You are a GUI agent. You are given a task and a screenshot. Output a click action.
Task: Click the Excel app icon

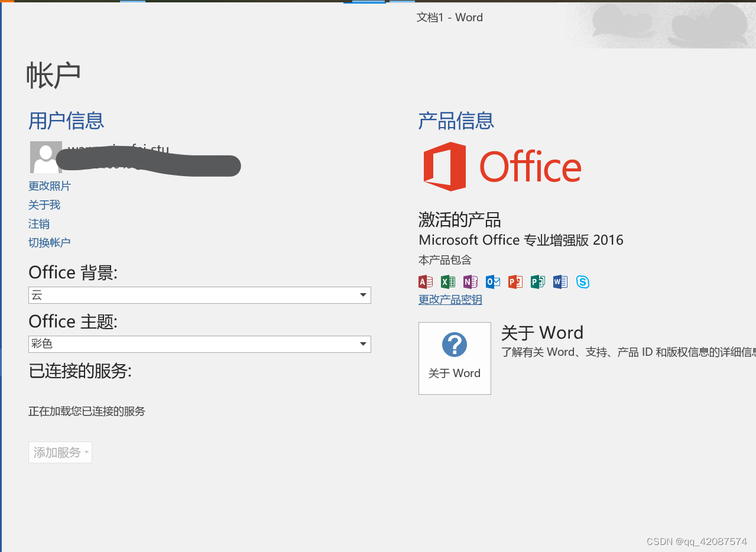(448, 282)
